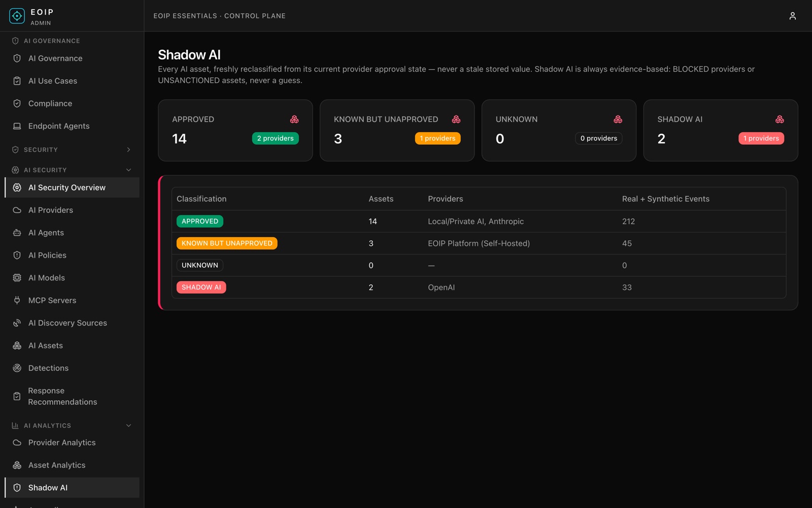Click UNKNOWN tag in table

tap(200, 265)
